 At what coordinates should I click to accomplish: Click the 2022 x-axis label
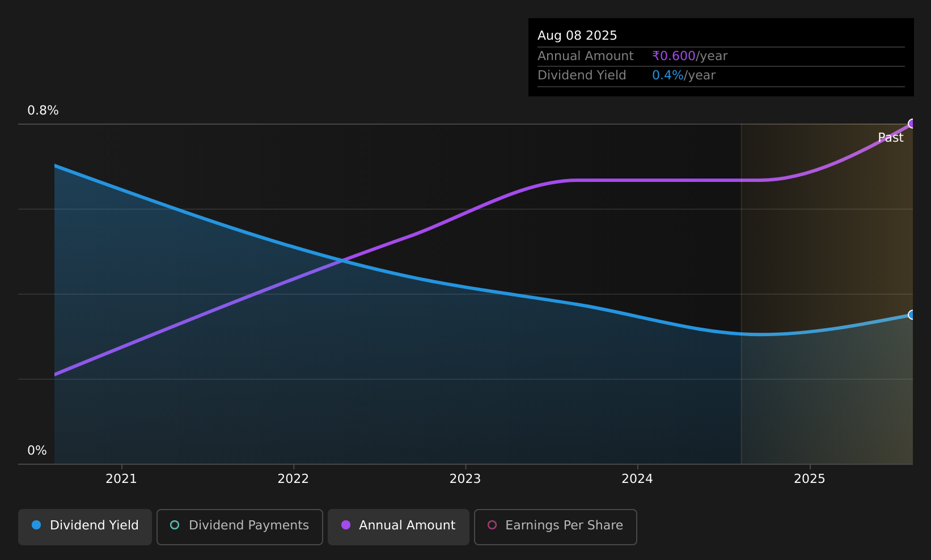[x=293, y=479]
